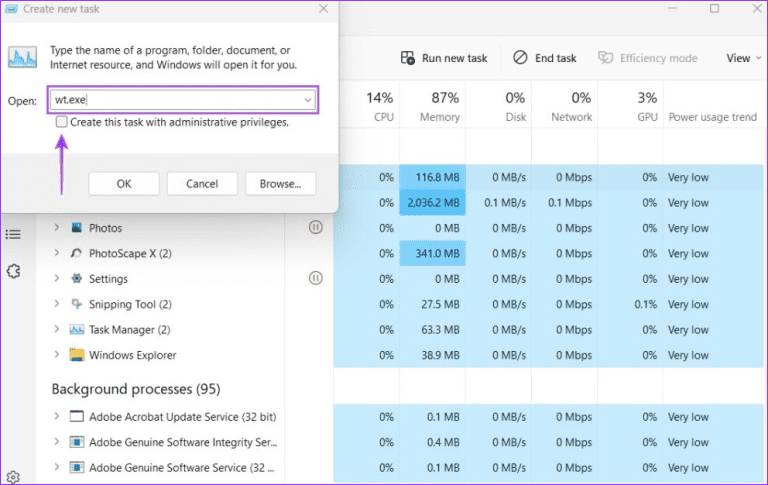Click the Run new task icon
768x485 pixels.
[408, 58]
